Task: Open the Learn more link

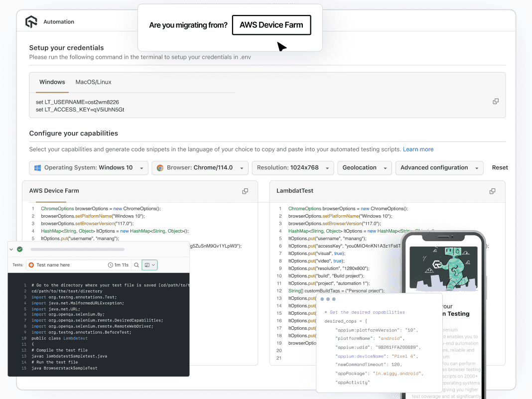Action: tap(418, 149)
